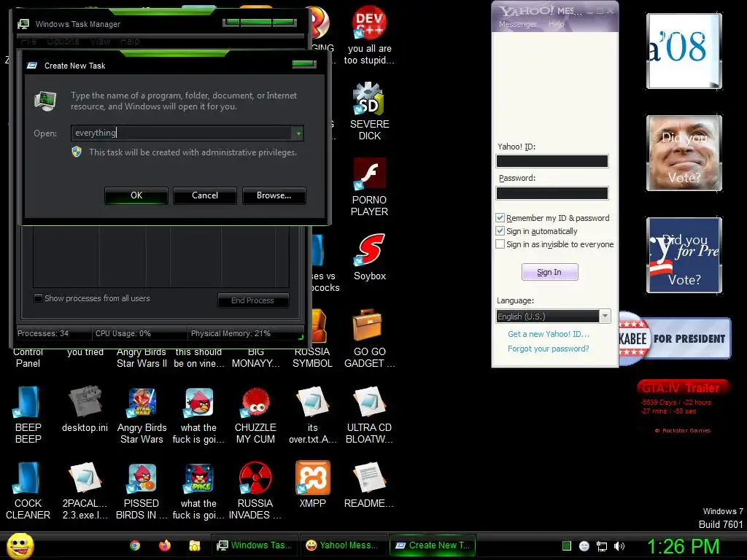
Task: Open the Help menu in Yahoo Messenger
Action: 556,24
